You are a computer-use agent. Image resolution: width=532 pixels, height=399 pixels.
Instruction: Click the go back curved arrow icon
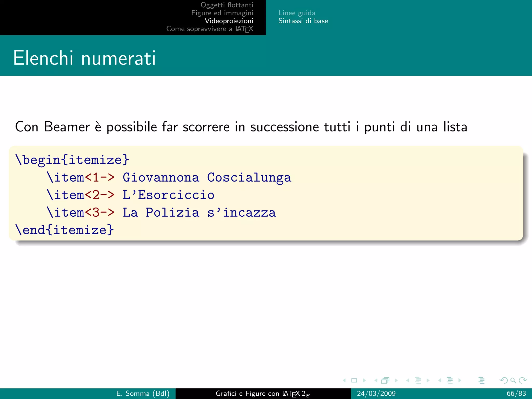click(x=504, y=381)
